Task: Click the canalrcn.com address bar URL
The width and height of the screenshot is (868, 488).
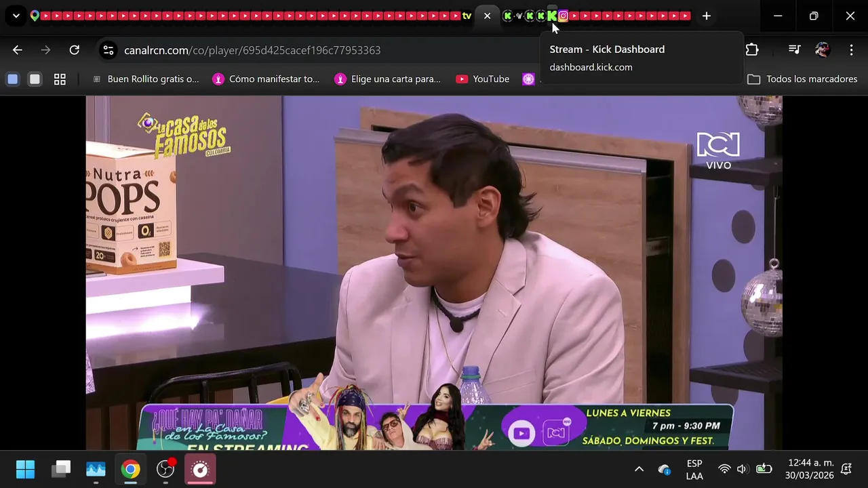Action: 252,50
